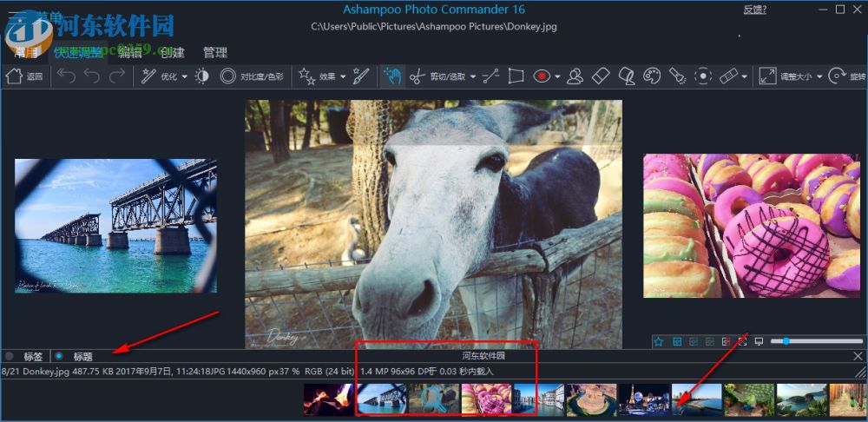Select the donkey thumbnail in filmstrip

434,399
